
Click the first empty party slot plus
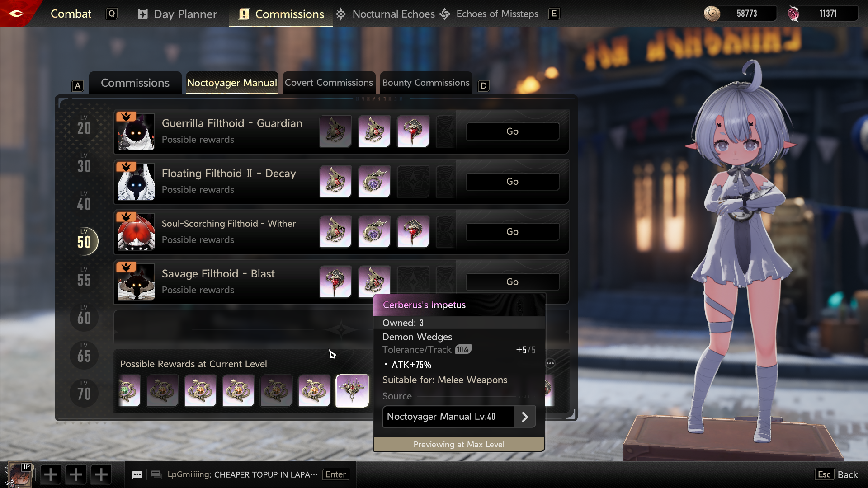(x=50, y=474)
